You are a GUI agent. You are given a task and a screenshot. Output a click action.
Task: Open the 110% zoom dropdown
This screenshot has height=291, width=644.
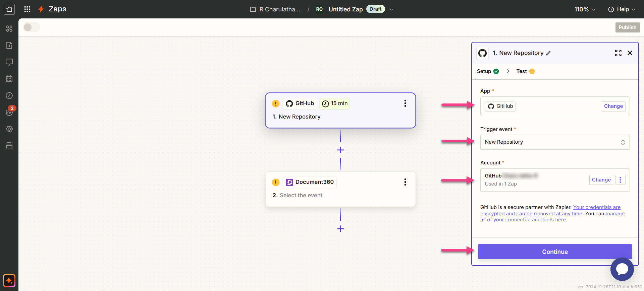coord(585,9)
